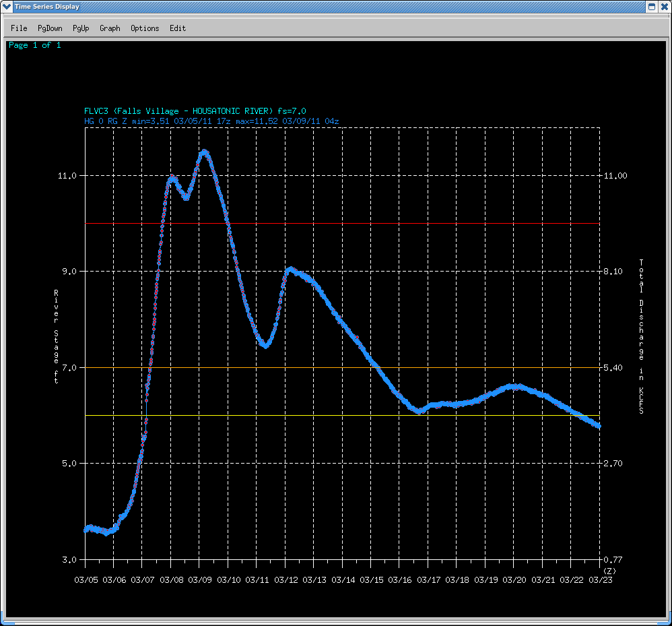Click the 9.0 River Stage axis label

[69, 272]
